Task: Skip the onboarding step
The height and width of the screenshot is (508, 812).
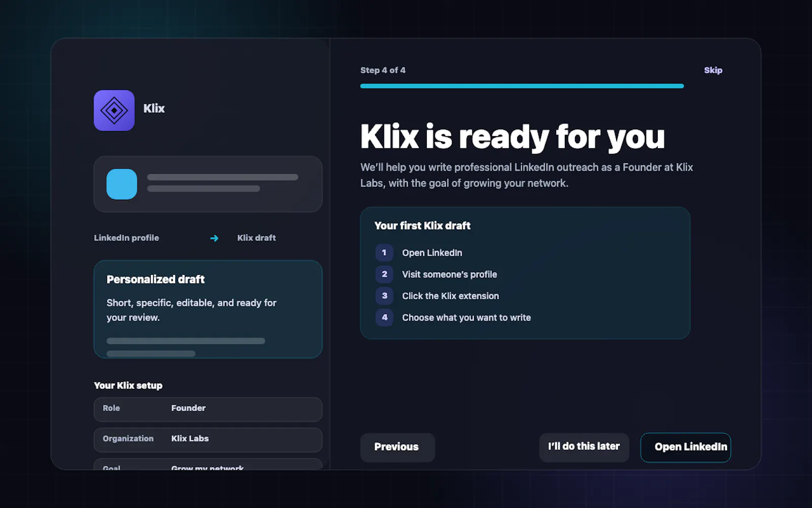Action: (x=713, y=70)
